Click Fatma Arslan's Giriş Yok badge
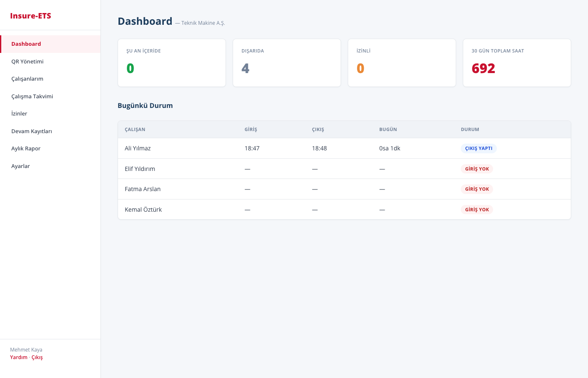This screenshot has height=378, width=588. [477, 189]
